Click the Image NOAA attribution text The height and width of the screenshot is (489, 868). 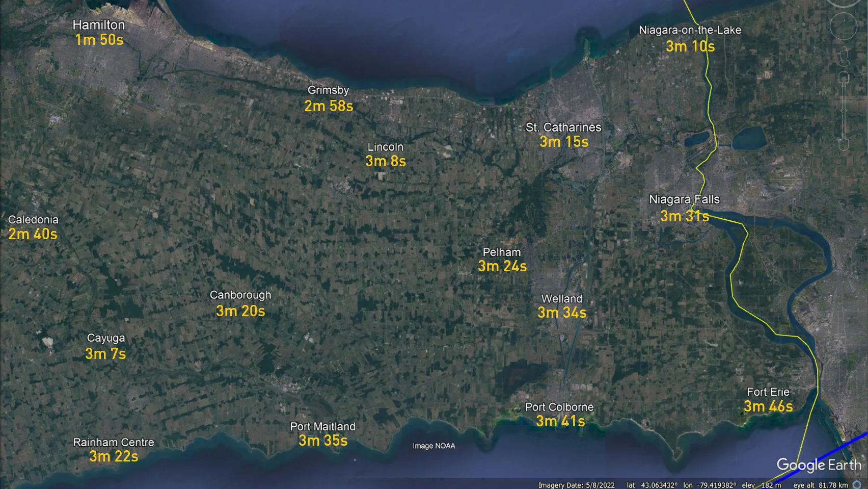click(x=434, y=446)
